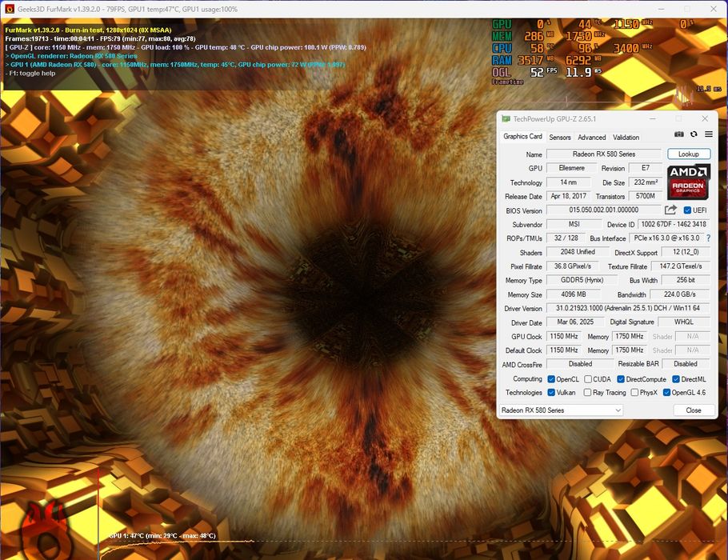This screenshot has height=560, width=728.
Task: Click the BIOS Version field
Action: (x=603, y=210)
